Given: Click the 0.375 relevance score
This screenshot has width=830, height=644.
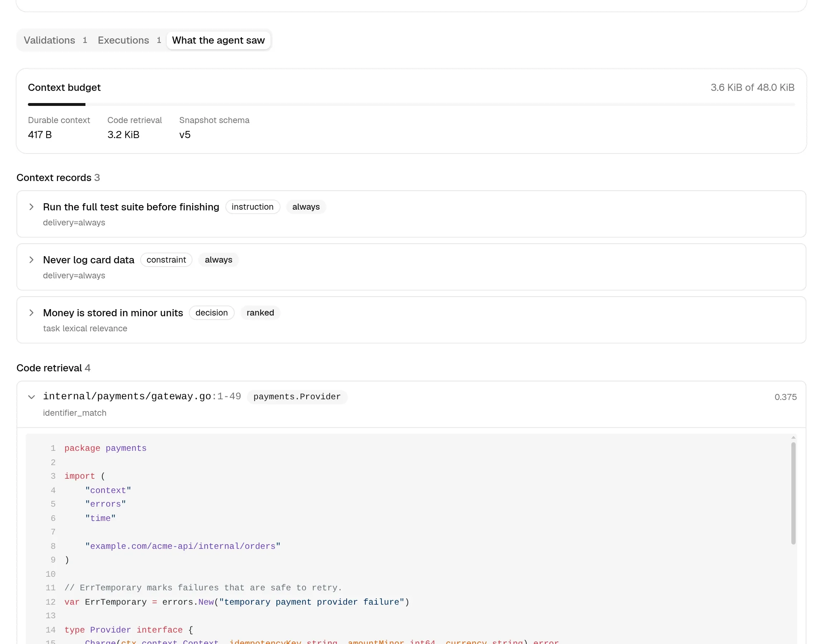Looking at the screenshot, I should pos(786,397).
